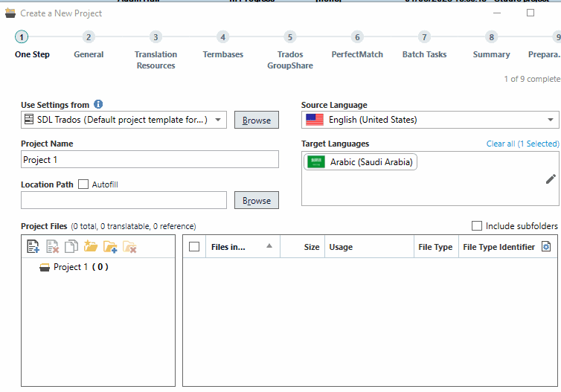
Task: Click the Clear all (1 Selected) link
Action: [523, 144]
